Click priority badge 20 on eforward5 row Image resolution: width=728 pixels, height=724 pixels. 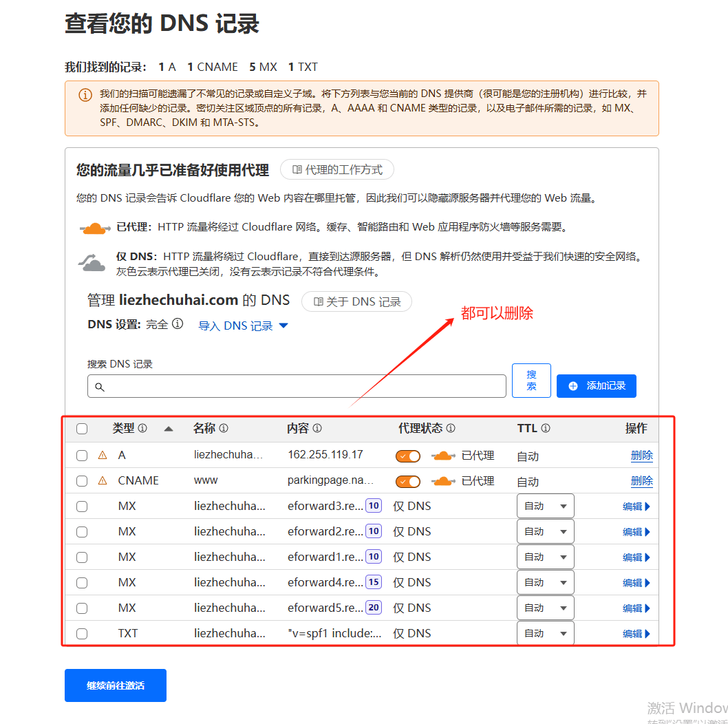(374, 608)
